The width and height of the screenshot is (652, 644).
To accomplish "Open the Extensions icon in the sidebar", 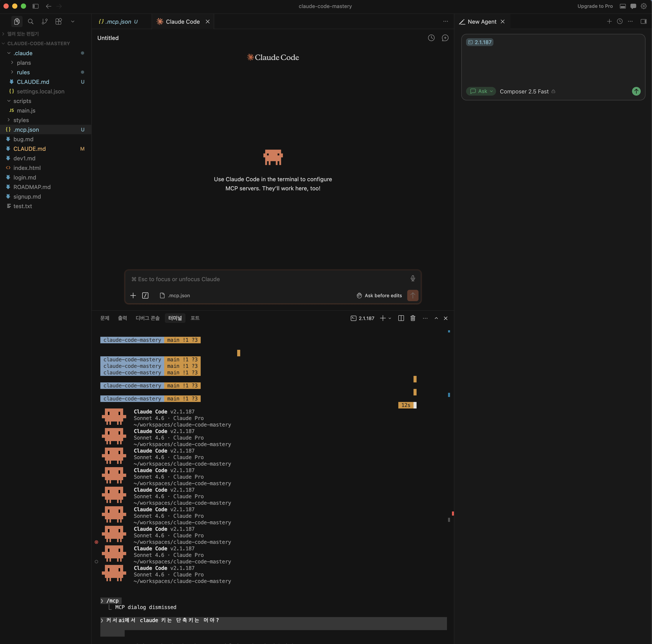I will coord(59,22).
